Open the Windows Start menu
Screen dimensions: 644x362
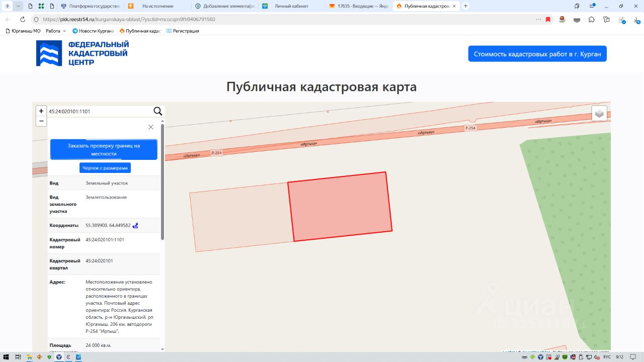(6, 357)
